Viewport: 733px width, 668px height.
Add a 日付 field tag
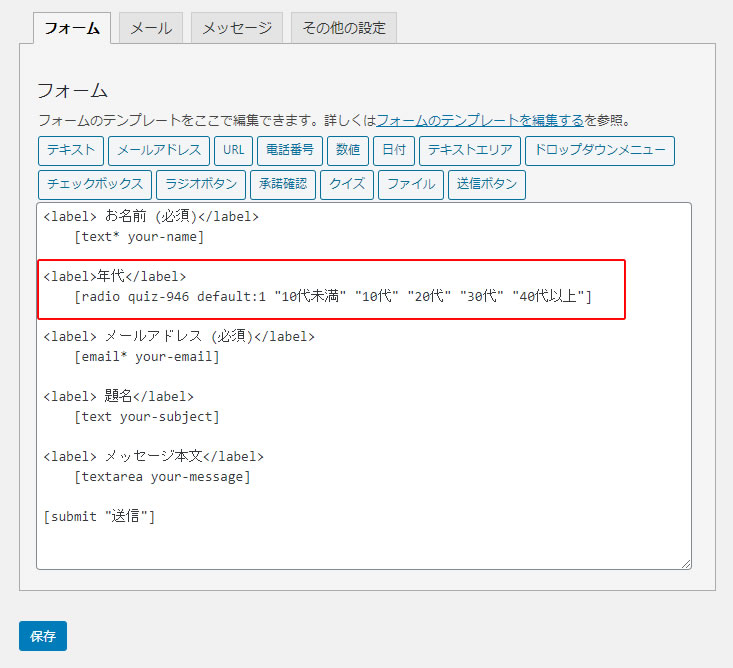394,151
